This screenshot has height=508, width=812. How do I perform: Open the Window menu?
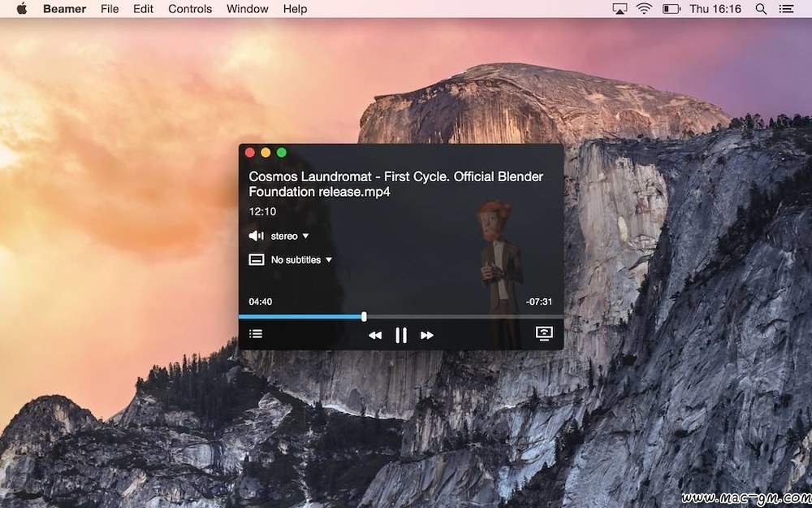pyautogui.click(x=248, y=9)
